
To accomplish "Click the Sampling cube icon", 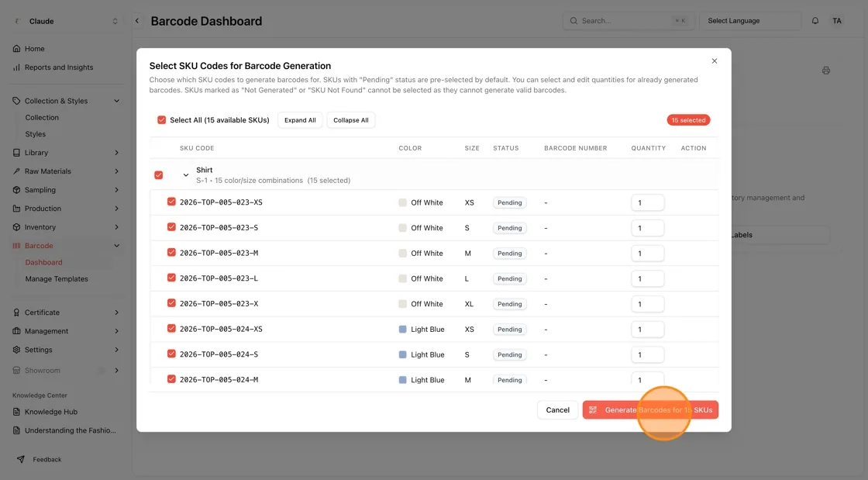I will pos(16,190).
